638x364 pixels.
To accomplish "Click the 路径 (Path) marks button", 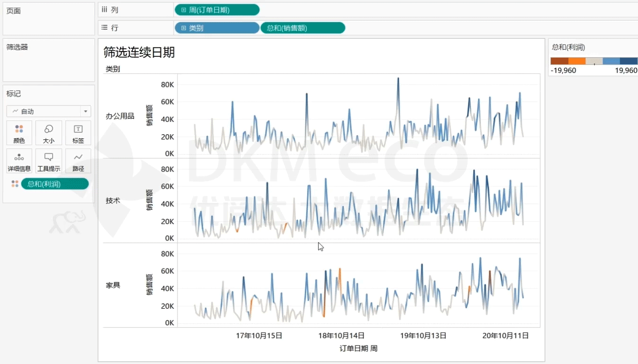I will point(78,161).
